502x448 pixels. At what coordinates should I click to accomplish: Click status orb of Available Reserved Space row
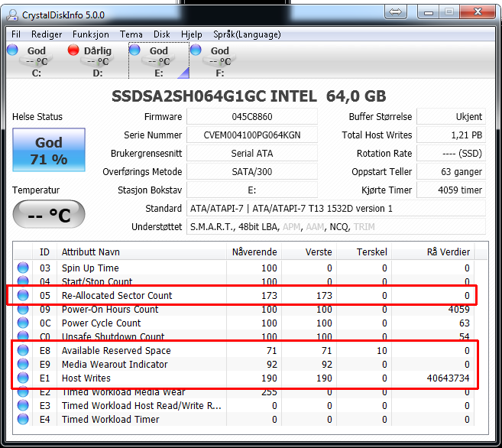23,350
